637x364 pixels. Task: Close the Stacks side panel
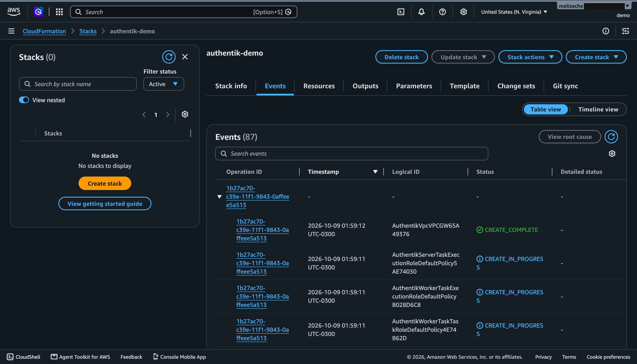[185, 57]
